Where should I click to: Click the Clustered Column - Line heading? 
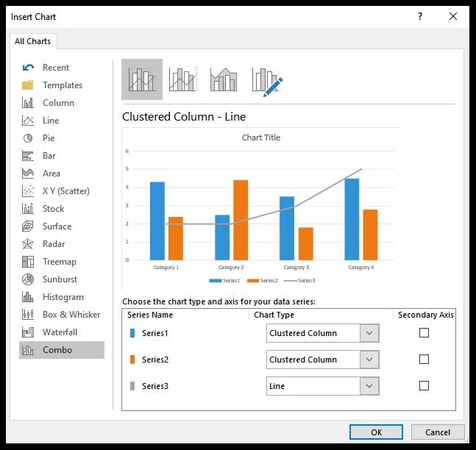point(184,116)
